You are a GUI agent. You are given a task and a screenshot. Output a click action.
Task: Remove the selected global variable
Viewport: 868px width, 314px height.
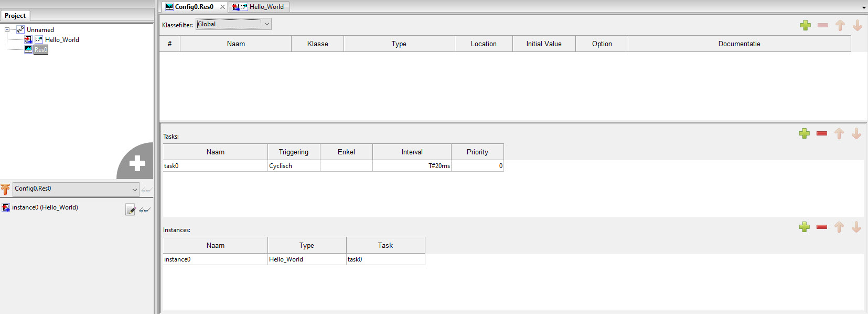tap(823, 25)
